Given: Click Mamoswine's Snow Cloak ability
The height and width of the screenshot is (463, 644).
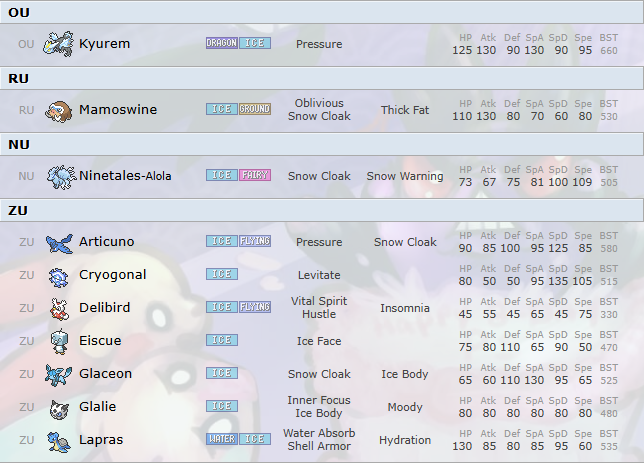Looking at the screenshot, I should pyautogui.click(x=319, y=116).
